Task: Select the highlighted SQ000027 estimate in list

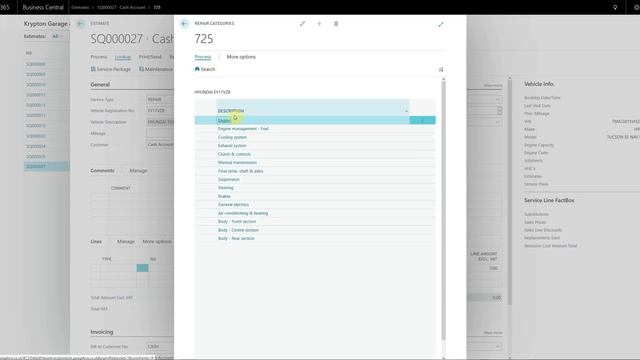Action: point(47,167)
